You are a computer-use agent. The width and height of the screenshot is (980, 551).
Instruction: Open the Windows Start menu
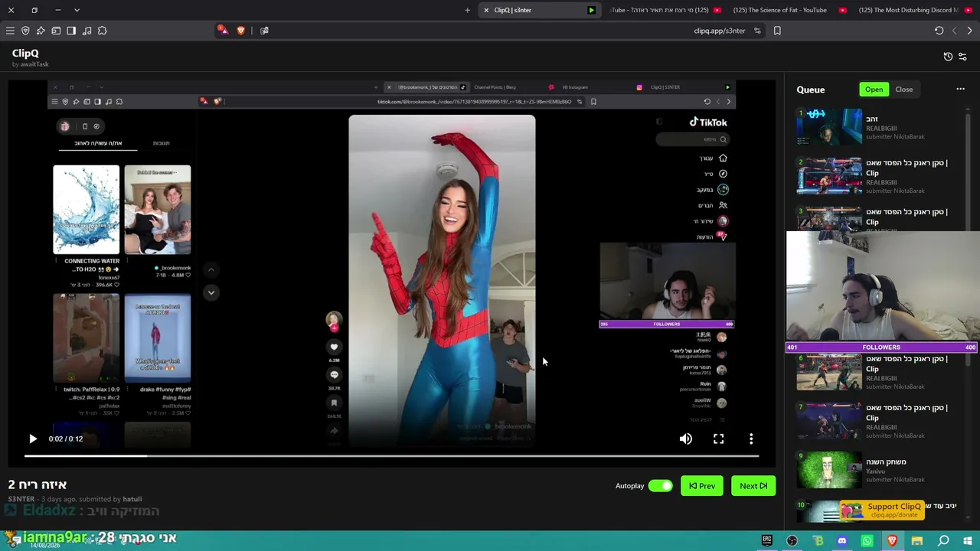point(968,541)
